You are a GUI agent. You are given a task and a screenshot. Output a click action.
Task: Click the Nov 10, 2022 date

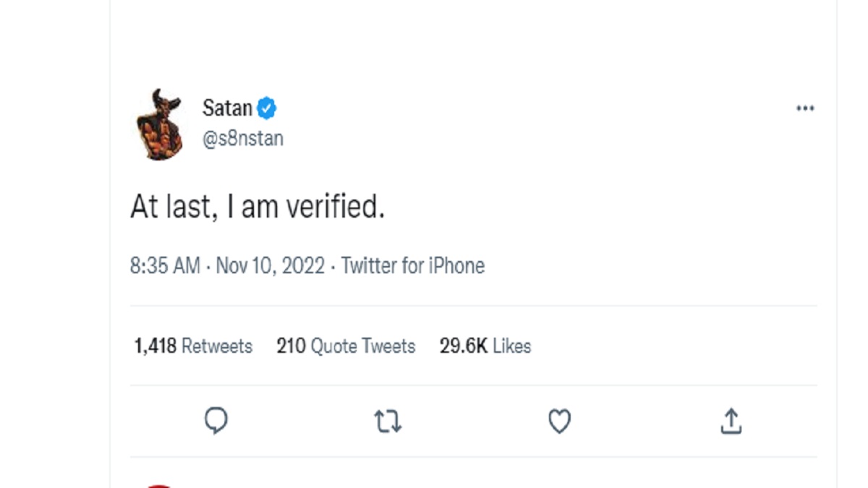pos(270,266)
